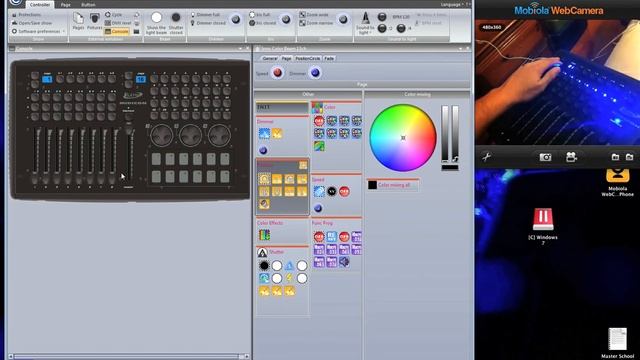This screenshot has width=640, height=360.
Task: Click the green gradient icon in Color section
Action: point(319,146)
